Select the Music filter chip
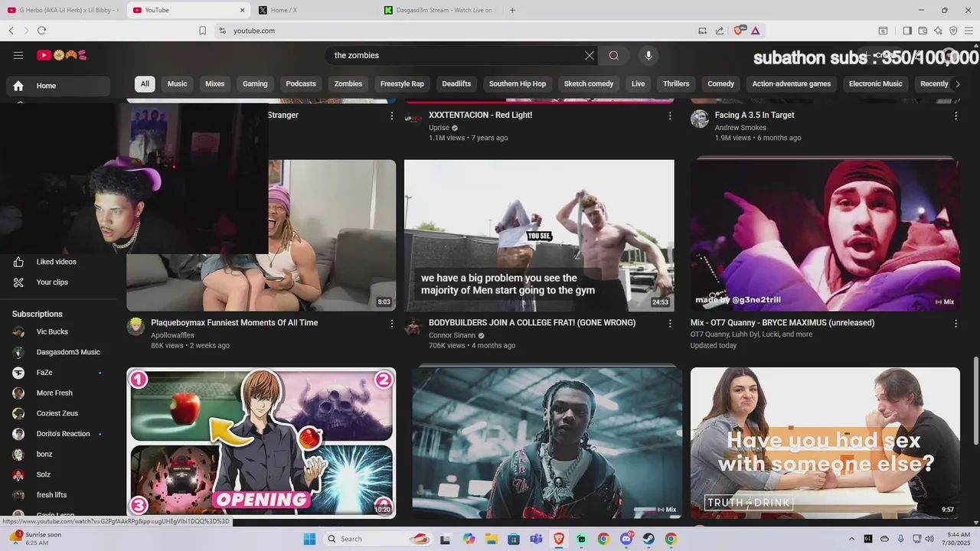Image resolution: width=980 pixels, height=551 pixels. (x=177, y=84)
